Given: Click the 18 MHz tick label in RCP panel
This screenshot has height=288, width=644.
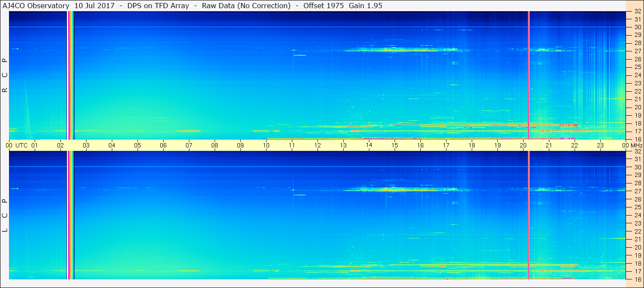Looking at the screenshot, I should (x=638, y=123).
